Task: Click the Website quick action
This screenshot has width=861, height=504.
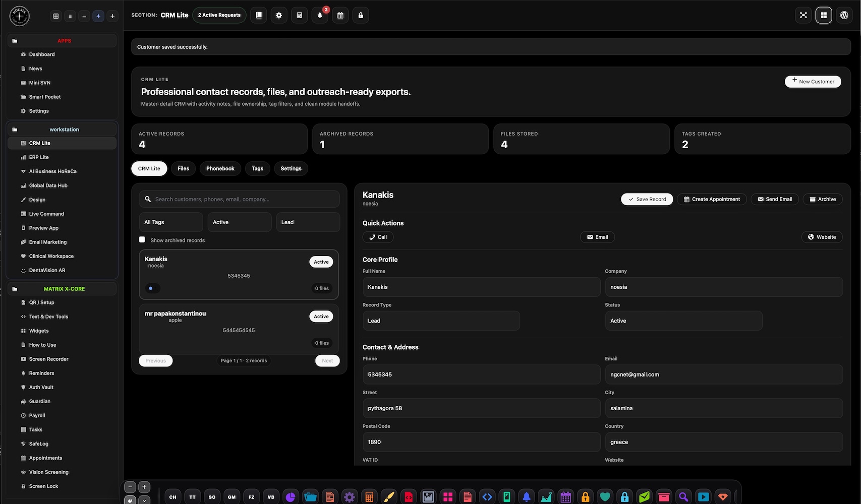Action: [x=822, y=237]
